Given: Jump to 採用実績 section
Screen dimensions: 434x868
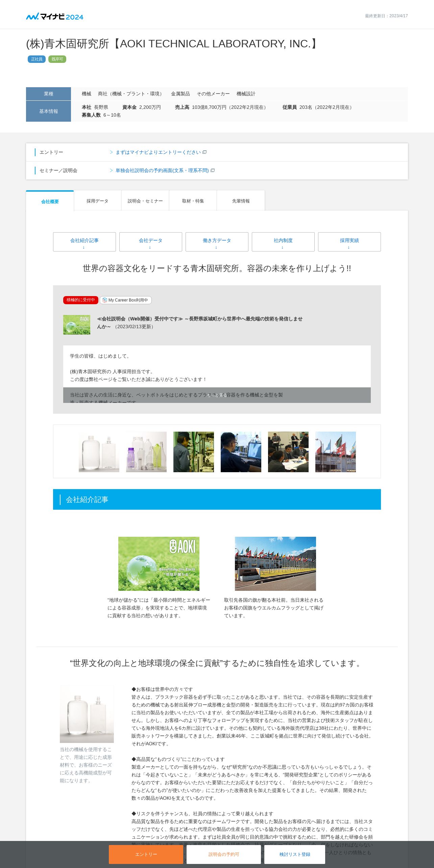Looking at the screenshot, I should coord(349,242).
